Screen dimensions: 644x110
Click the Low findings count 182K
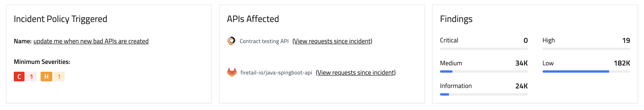coord(622,63)
